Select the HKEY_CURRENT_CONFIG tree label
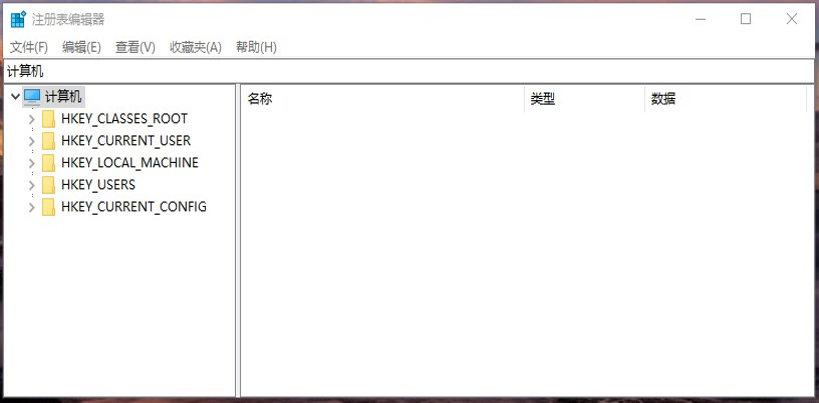This screenshot has height=403, width=819. (x=133, y=207)
